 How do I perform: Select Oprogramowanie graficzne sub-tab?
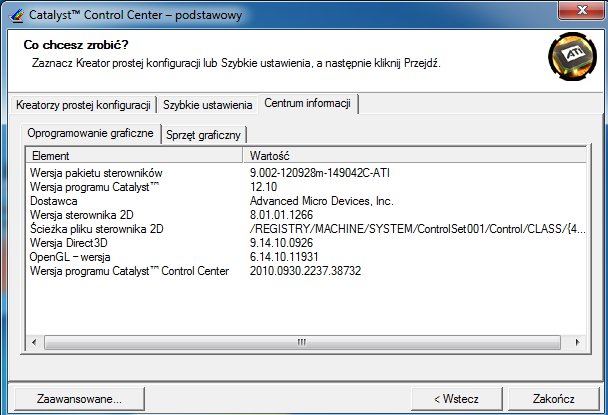tap(90, 133)
